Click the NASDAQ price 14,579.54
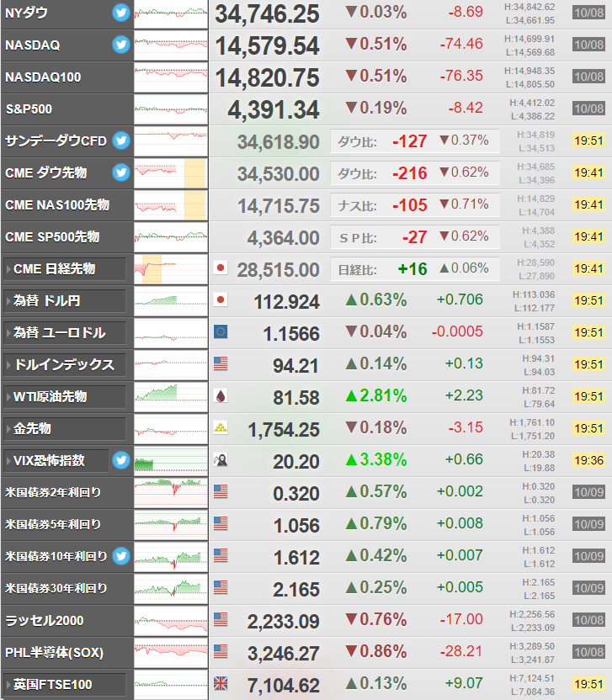 coord(267,46)
